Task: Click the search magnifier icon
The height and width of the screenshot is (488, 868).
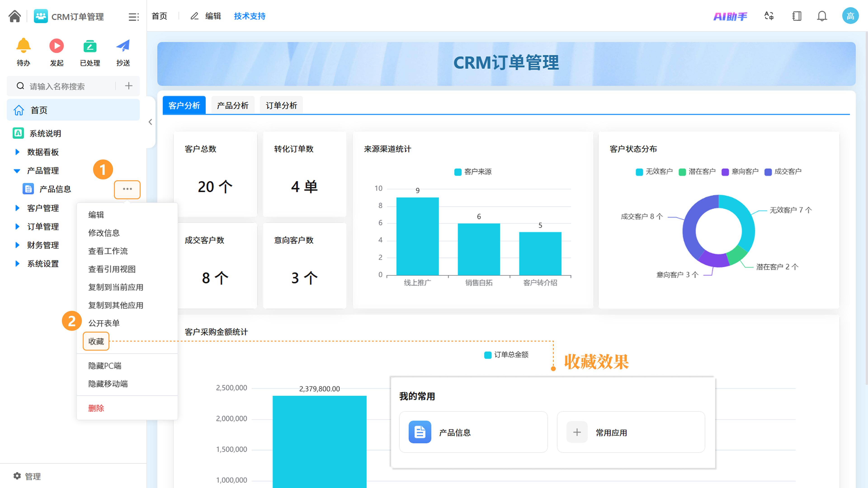Action: pos(21,86)
